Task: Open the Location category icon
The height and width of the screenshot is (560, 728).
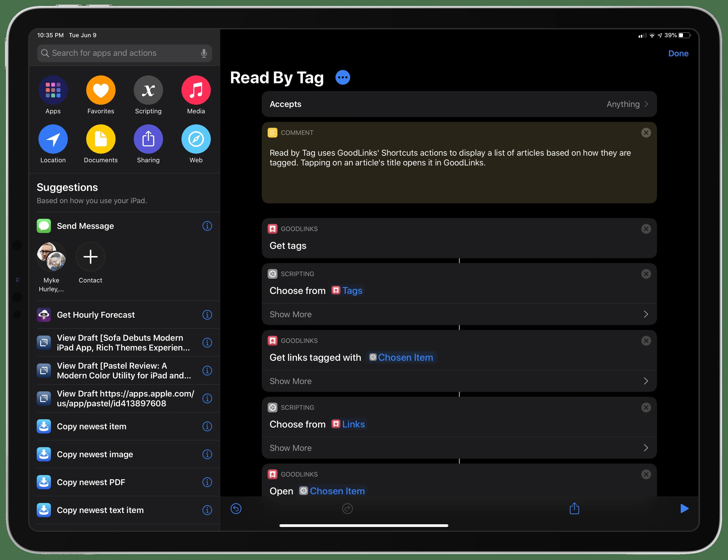Action: pyautogui.click(x=53, y=139)
